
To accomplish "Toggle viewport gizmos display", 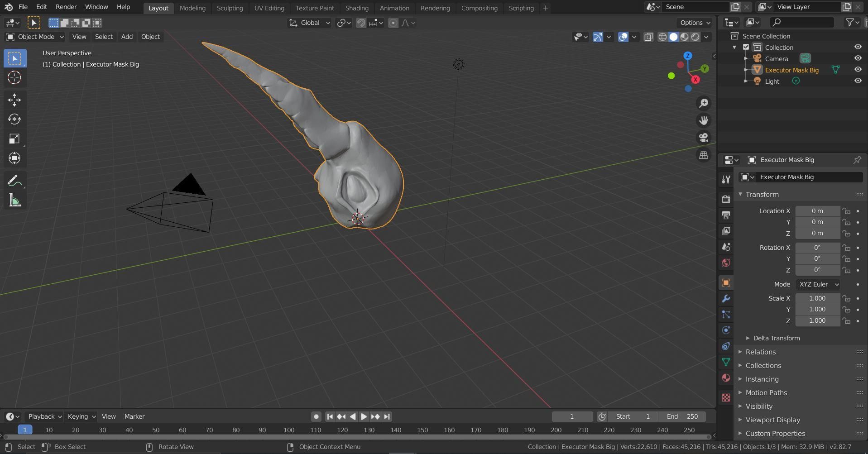I will [x=598, y=37].
